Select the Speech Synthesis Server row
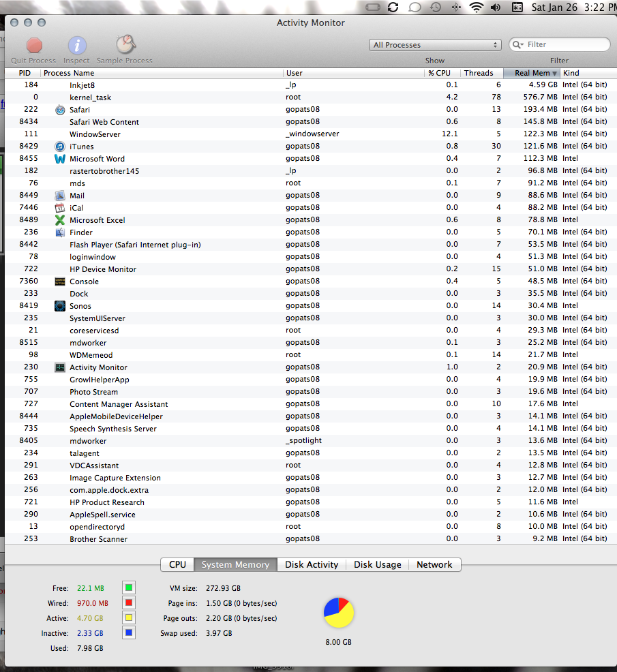The image size is (617, 672). (311, 429)
